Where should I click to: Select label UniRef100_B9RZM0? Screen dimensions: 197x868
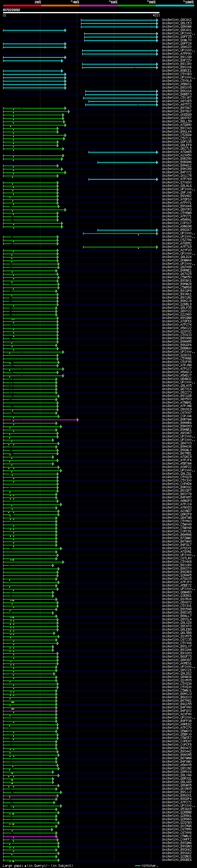(x=177, y=159)
